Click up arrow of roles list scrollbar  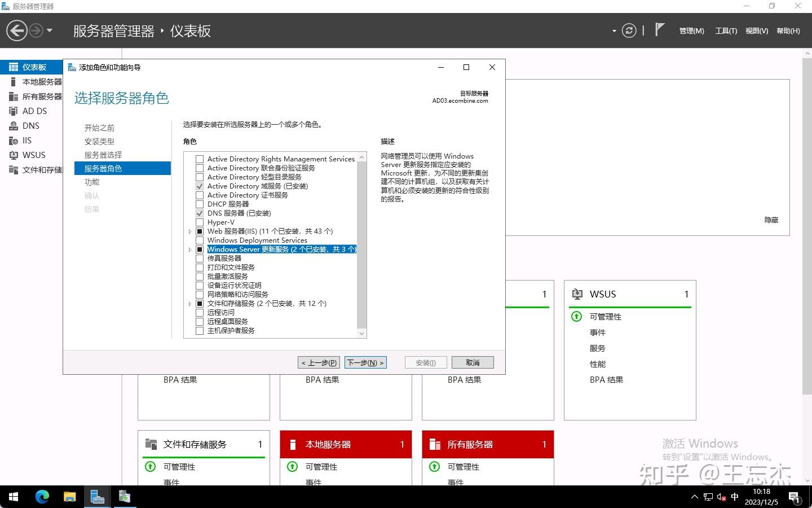362,157
